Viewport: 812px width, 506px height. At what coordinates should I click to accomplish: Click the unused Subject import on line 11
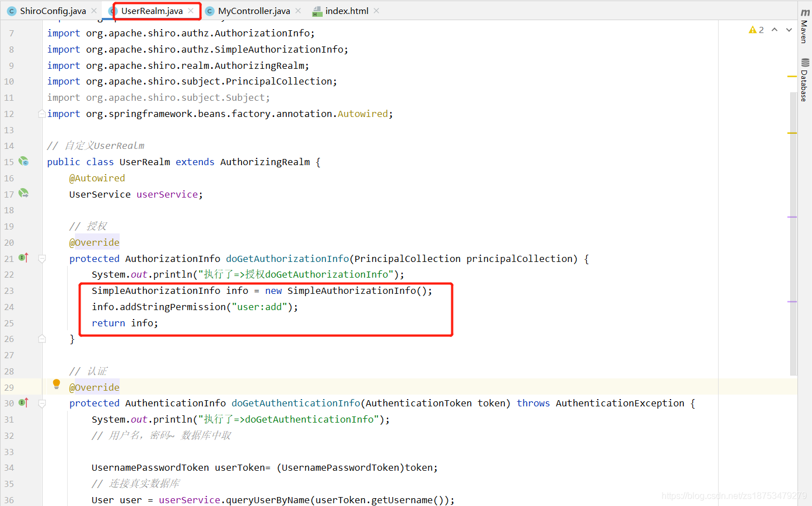click(158, 97)
